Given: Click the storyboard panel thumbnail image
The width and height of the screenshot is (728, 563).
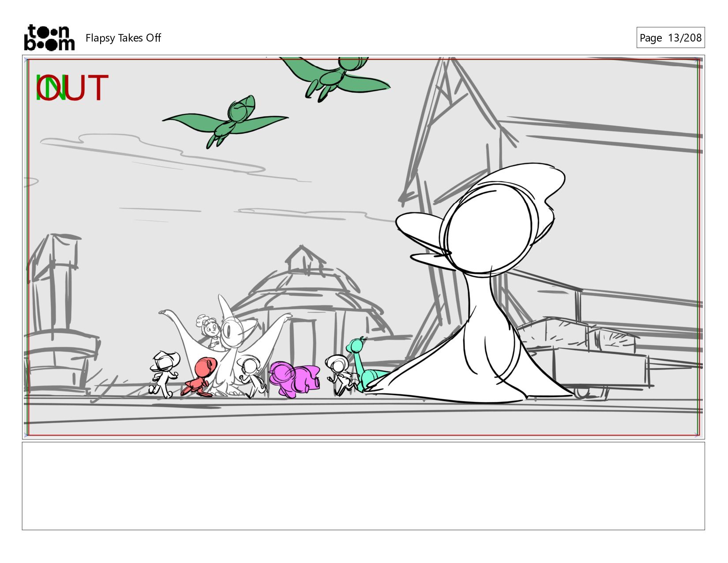Looking at the screenshot, I should [x=363, y=247].
